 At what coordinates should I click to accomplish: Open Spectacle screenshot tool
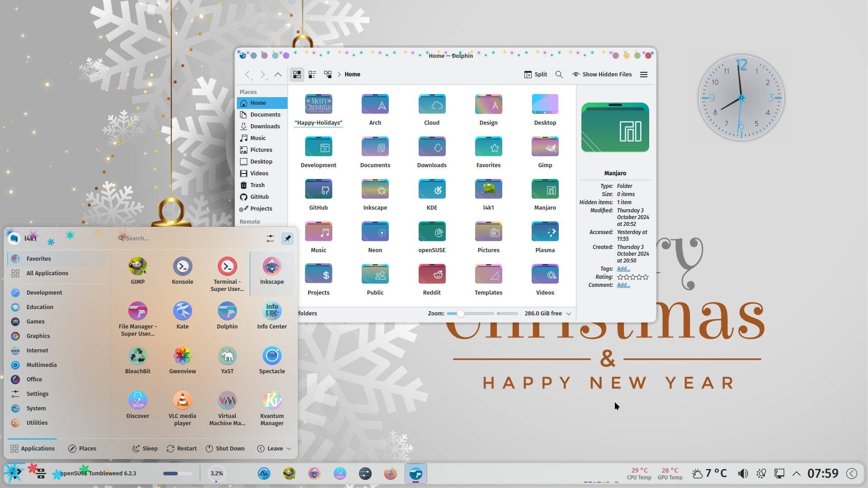click(x=272, y=361)
